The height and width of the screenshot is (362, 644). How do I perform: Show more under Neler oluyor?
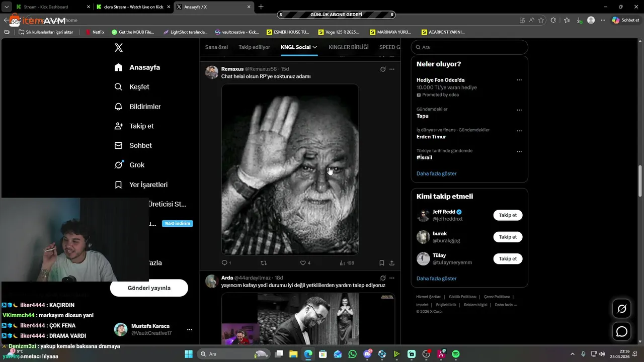[436, 173]
